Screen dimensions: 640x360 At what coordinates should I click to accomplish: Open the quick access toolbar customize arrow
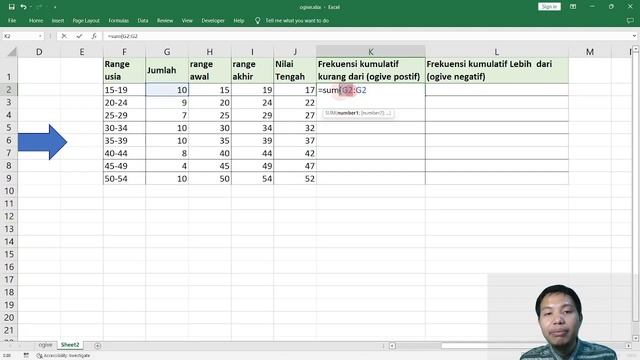[x=55, y=7]
